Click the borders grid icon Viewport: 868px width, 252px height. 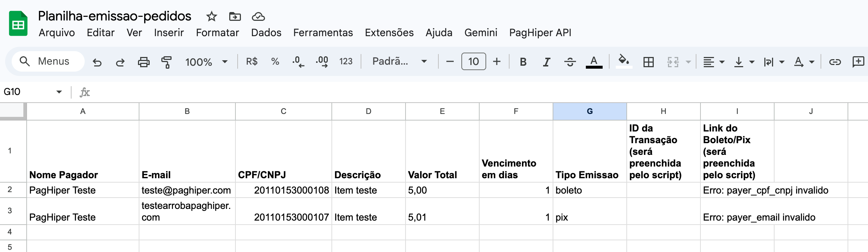649,62
